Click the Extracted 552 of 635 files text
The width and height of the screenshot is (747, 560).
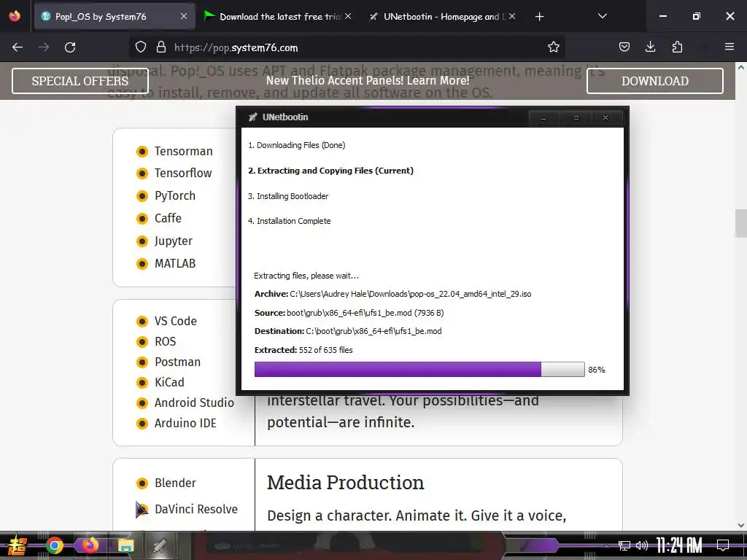pyautogui.click(x=303, y=350)
